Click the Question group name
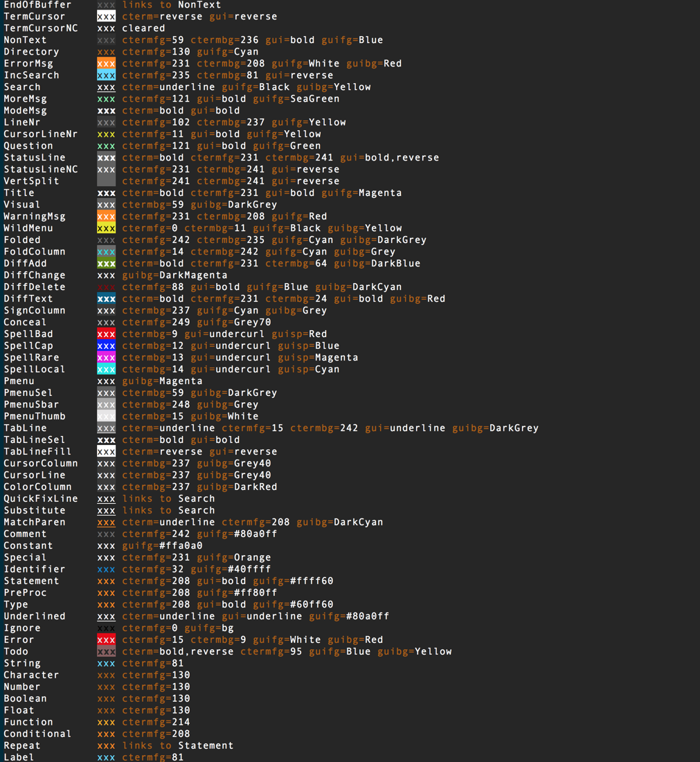 pos(28,146)
